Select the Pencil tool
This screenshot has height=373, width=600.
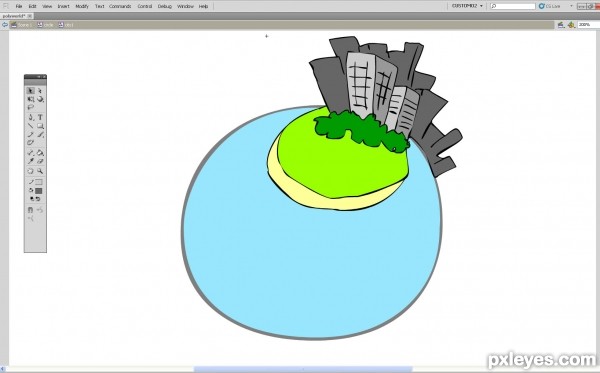(31, 134)
